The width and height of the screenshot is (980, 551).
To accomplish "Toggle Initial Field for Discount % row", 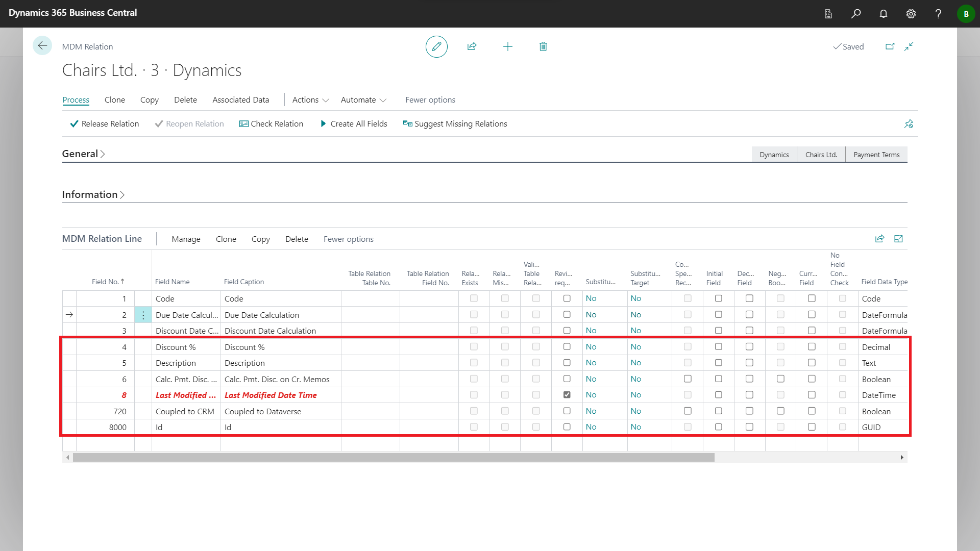I will click(x=718, y=347).
